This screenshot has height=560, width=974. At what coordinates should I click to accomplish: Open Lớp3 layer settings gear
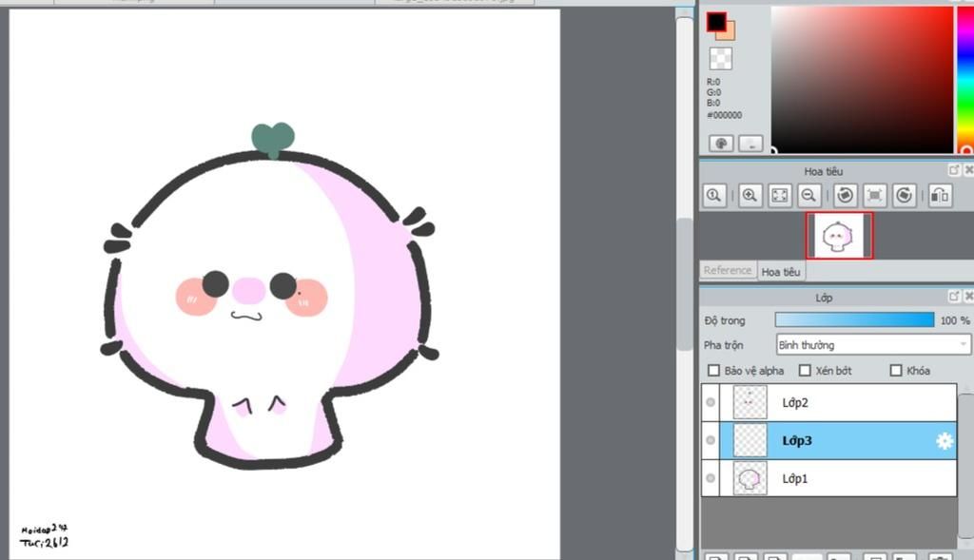945,441
